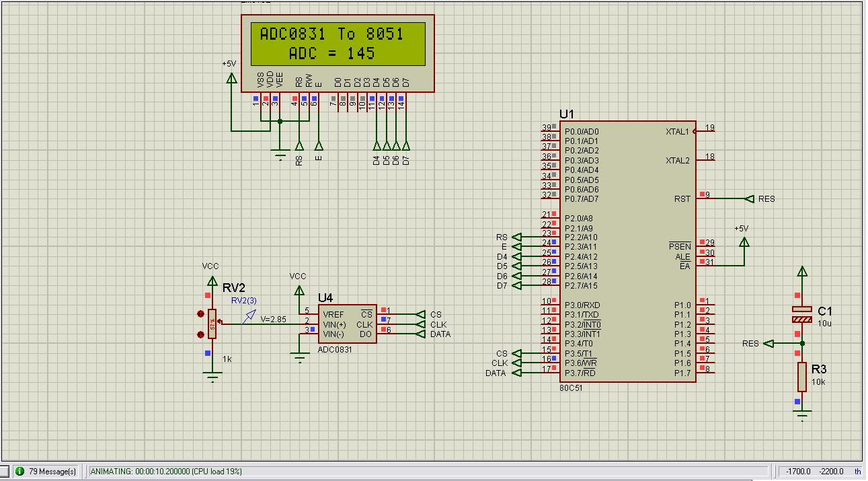Select the RV2 potentiometer body
The image size is (868, 481).
(x=212, y=324)
